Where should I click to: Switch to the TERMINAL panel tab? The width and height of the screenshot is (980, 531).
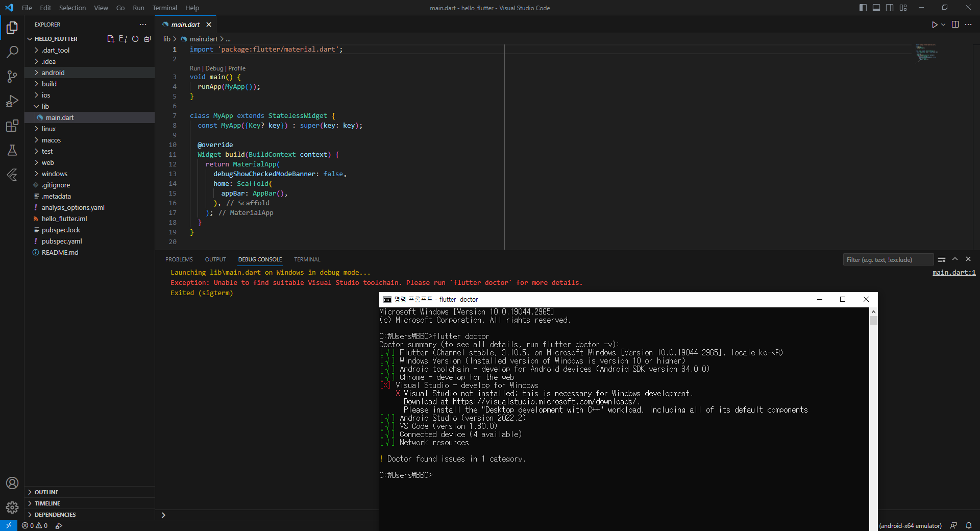pyautogui.click(x=307, y=259)
